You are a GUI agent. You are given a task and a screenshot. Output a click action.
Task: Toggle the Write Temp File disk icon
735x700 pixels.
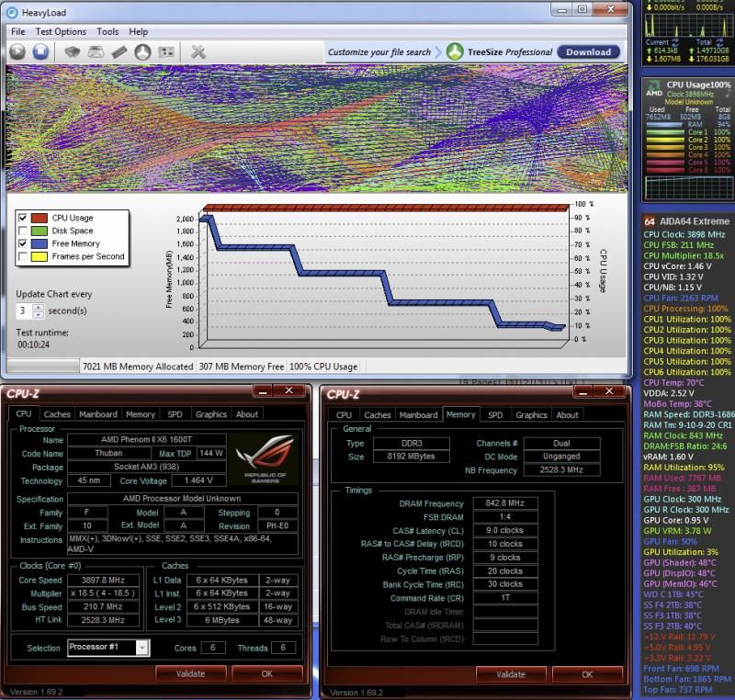point(97,51)
